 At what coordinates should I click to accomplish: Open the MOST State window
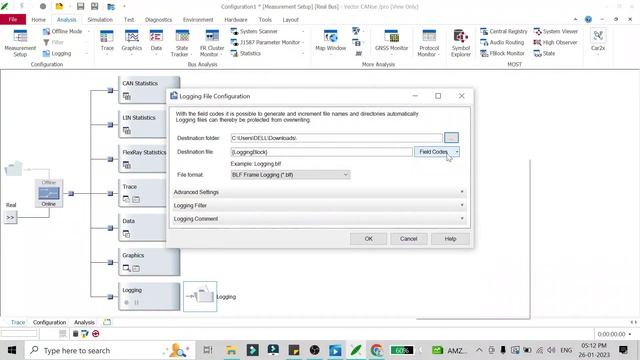(x=544, y=53)
